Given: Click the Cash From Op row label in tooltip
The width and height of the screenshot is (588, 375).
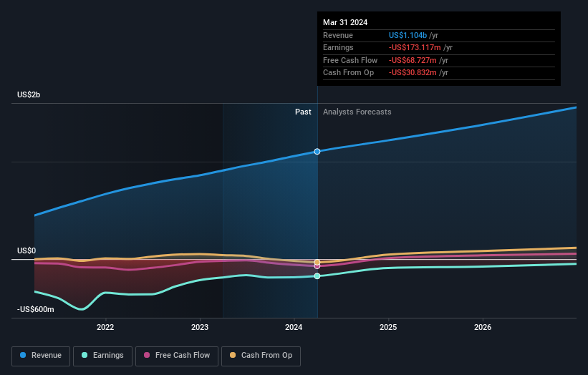Looking at the screenshot, I should [348, 73].
